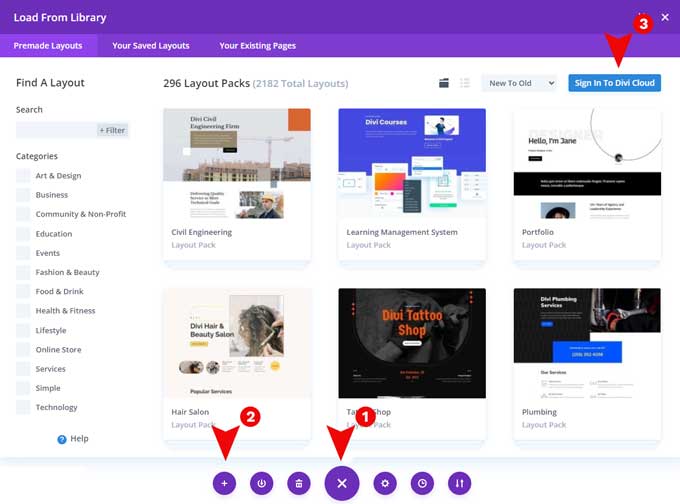This screenshot has width=680, height=504.
Task: Check the Lifestyle category
Action: [23, 331]
